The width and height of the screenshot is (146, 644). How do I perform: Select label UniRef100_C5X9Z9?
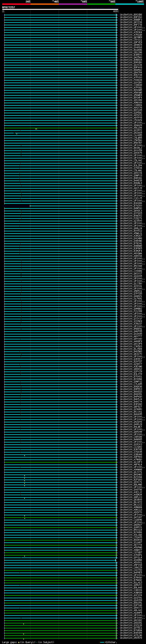click(x=131, y=120)
